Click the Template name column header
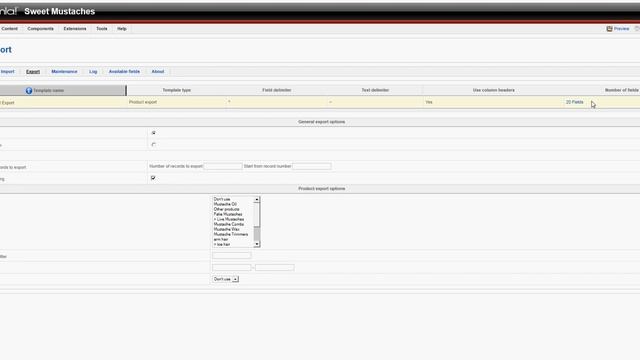640x360 pixels. 63,90
